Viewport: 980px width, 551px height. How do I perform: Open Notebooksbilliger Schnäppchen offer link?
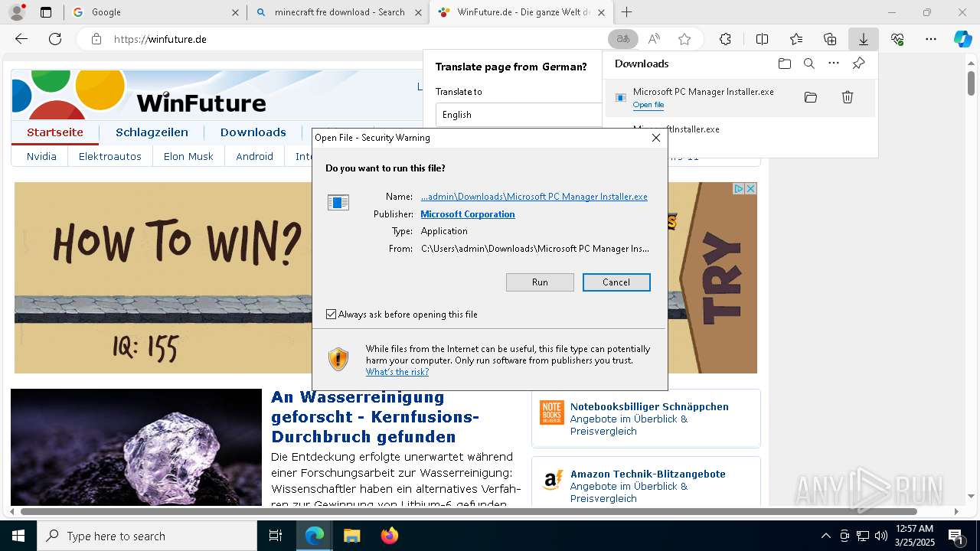pyautogui.click(x=649, y=406)
